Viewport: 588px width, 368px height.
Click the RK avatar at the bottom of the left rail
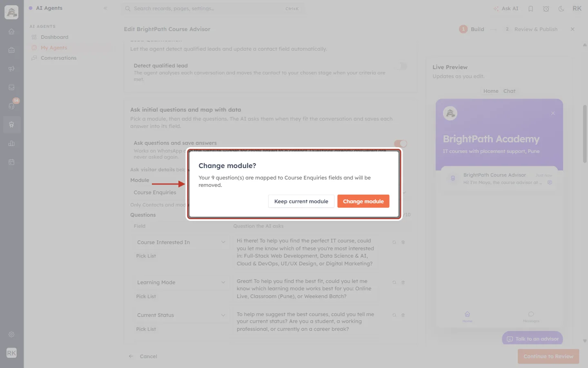11,353
